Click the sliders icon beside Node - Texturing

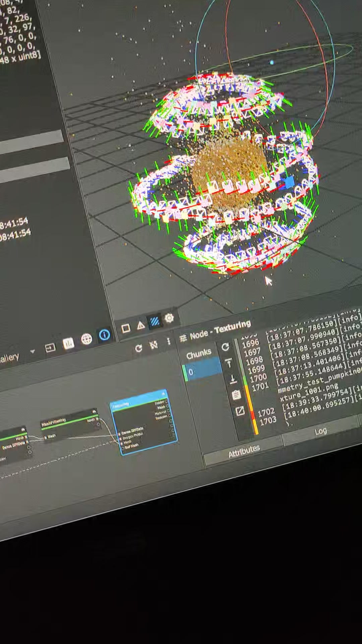tap(183, 339)
